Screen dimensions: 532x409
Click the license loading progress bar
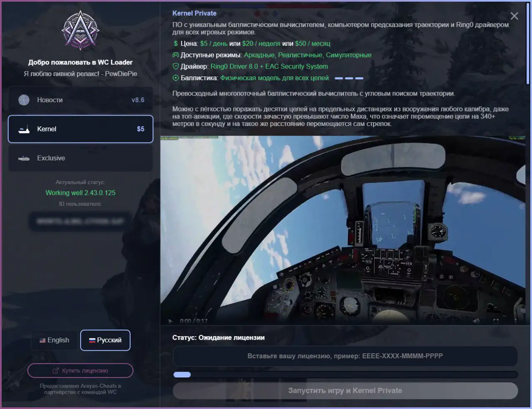tap(345, 375)
